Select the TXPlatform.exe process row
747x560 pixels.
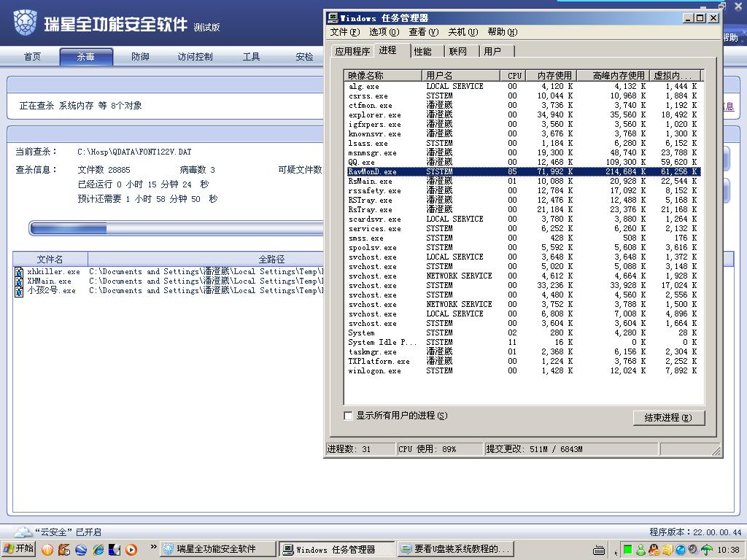[524, 362]
